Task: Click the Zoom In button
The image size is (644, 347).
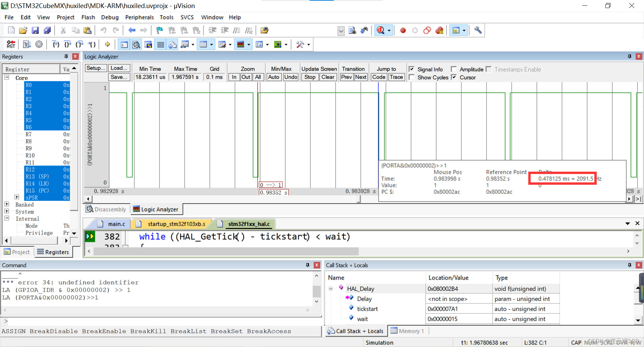Action: (x=234, y=77)
